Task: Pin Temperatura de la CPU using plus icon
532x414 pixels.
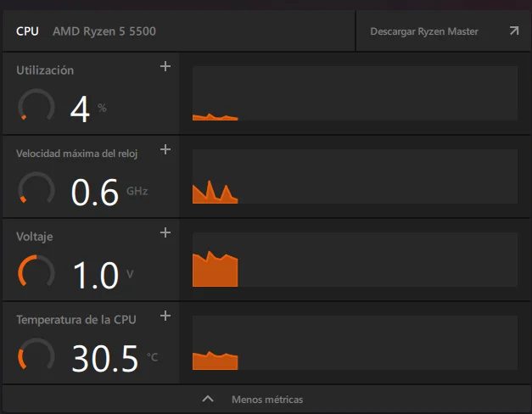Action: [165, 316]
